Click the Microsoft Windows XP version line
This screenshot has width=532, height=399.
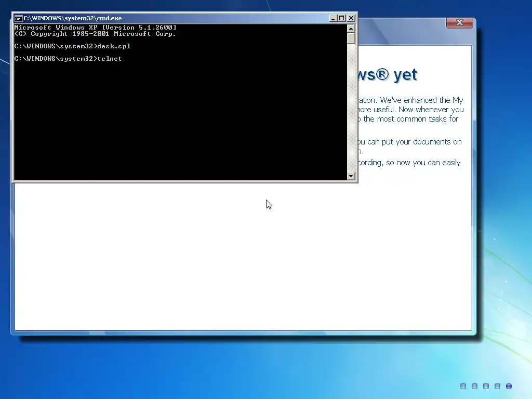(x=96, y=28)
